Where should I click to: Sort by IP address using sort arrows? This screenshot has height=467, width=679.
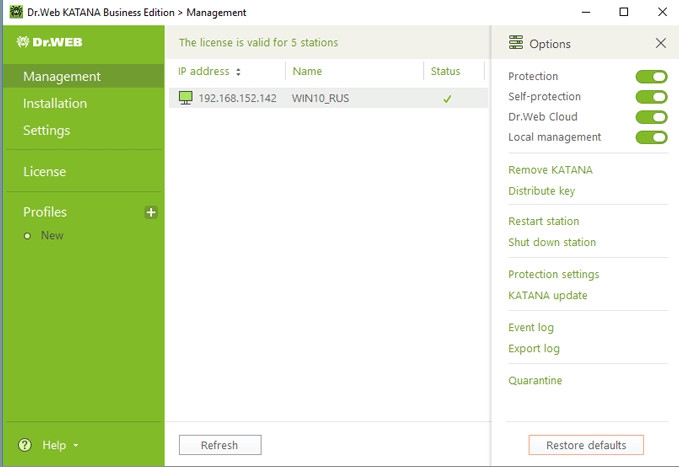coord(238,72)
